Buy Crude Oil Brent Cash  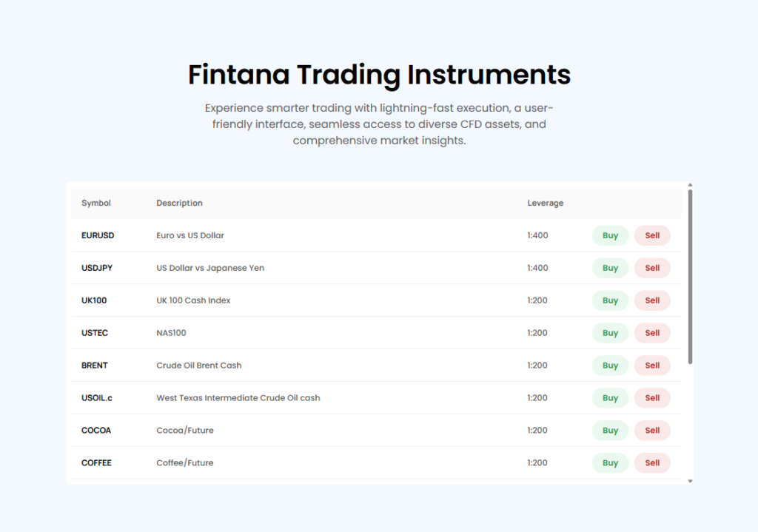(x=609, y=365)
